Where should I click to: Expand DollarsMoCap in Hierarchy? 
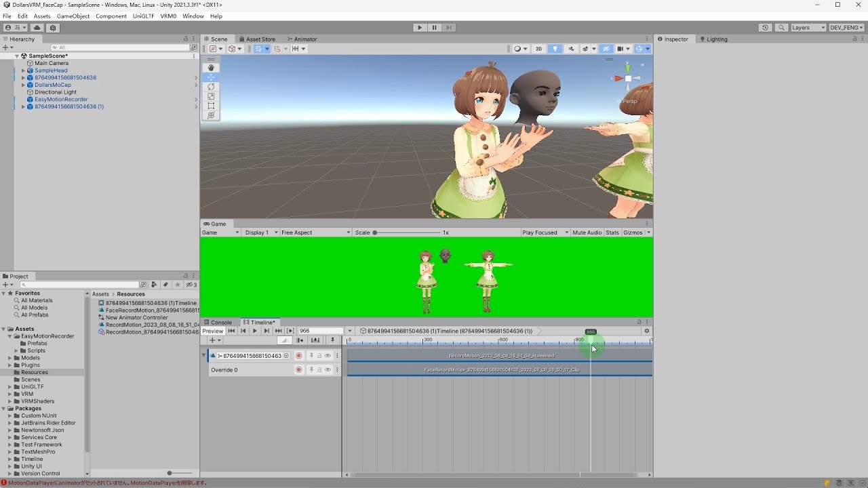[x=23, y=85]
